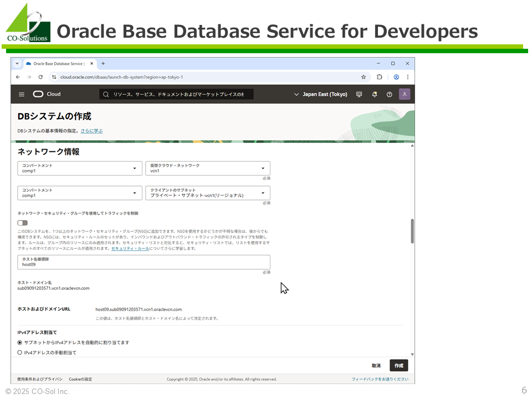This screenshot has width=532, height=399.
Task: Click the さらに学ぶ learn more link
Action: [91, 131]
